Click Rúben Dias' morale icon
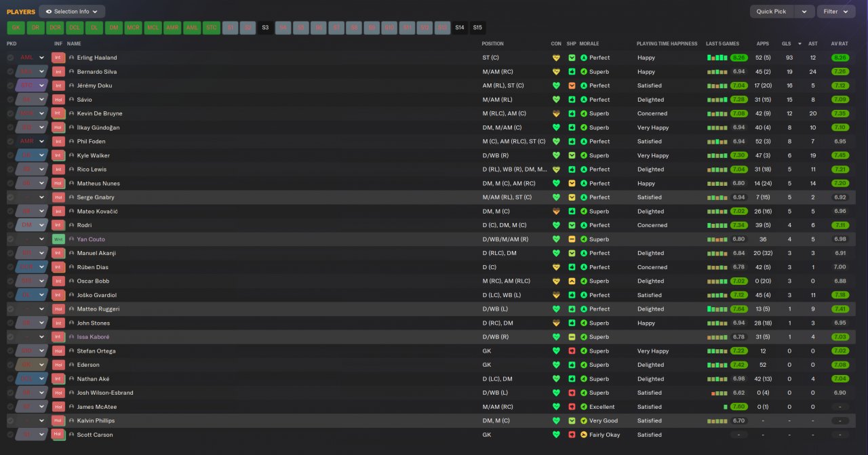This screenshot has height=455, width=868. [x=584, y=267]
